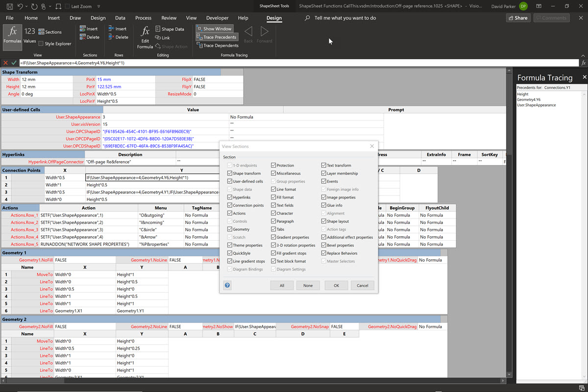Click the Formulas fx view button

12,35
